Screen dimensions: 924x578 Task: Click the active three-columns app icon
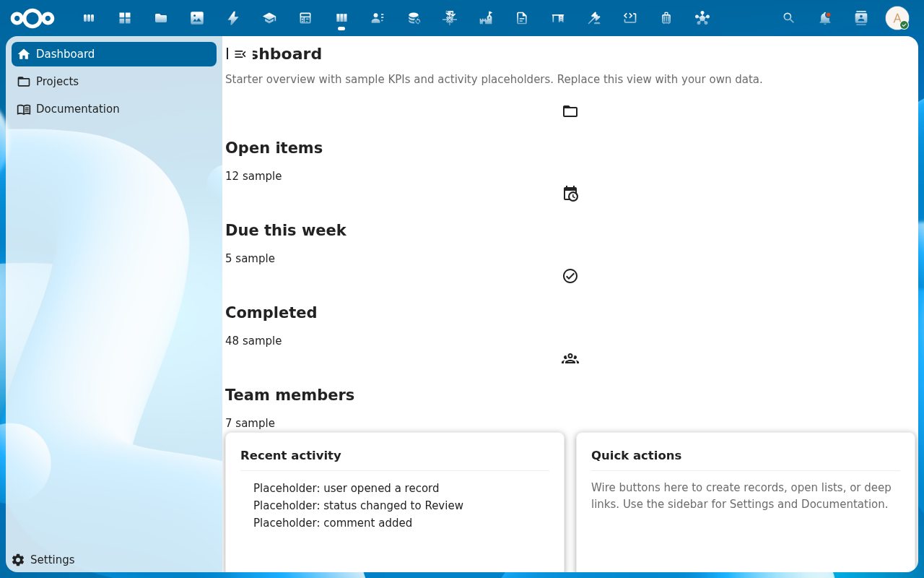pos(341,18)
